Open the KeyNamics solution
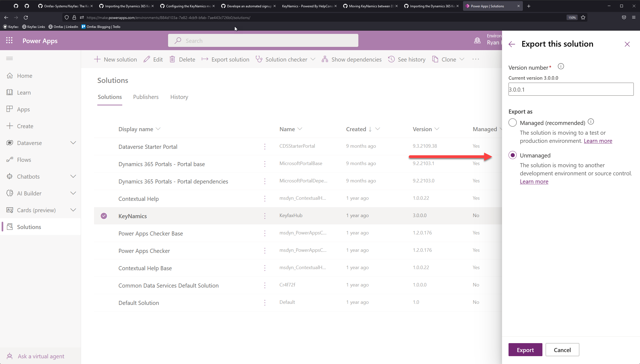This screenshot has height=364, width=640. pyautogui.click(x=133, y=216)
